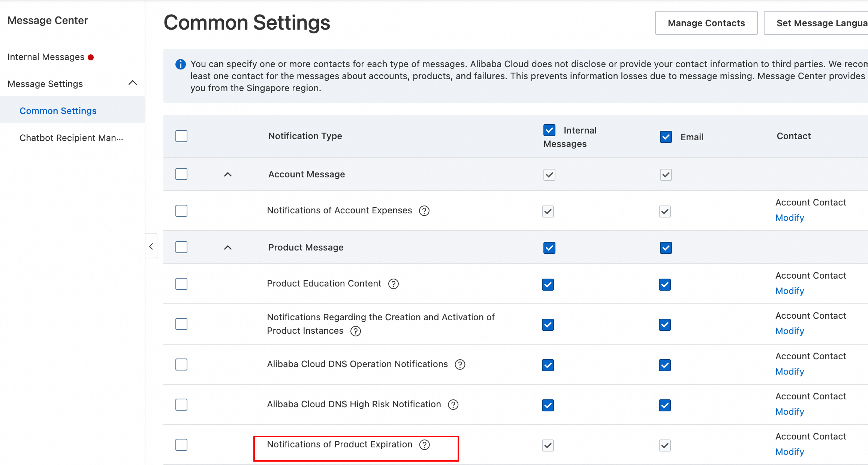Click help icon for DNS High Risk Notification
Image resolution: width=868 pixels, height=465 pixels.
(x=453, y=405)
